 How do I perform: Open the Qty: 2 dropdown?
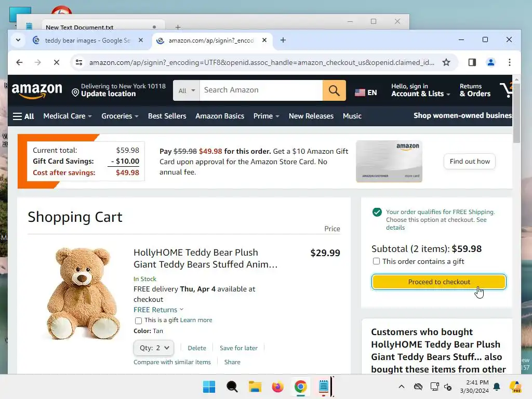[154, 348]
